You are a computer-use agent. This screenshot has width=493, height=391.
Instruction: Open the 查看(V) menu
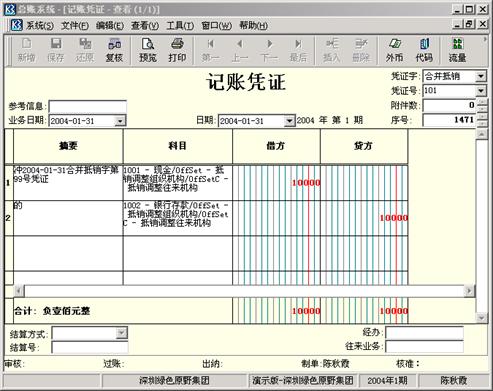coord(145,25)
